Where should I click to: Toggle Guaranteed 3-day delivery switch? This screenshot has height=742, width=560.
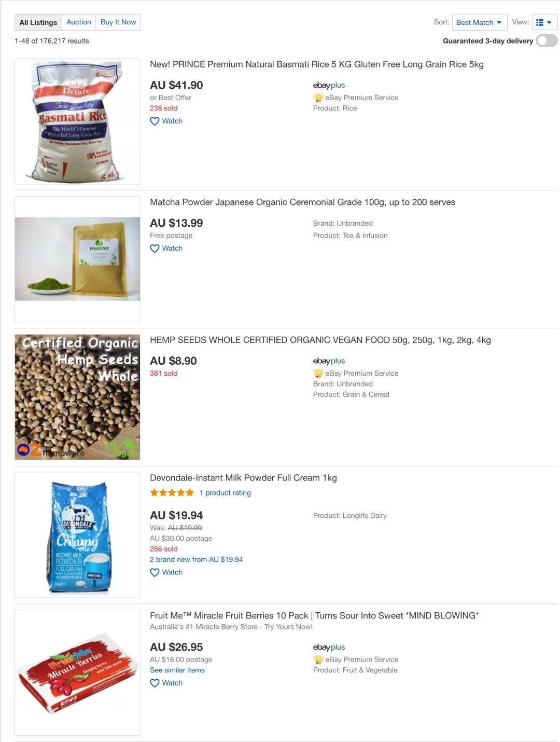click(547, 40)
